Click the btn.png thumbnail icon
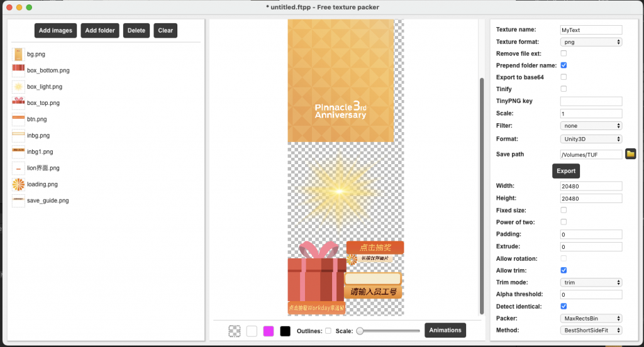The height and width of the screenshot is (347, 644). click(x=18, y=119)
